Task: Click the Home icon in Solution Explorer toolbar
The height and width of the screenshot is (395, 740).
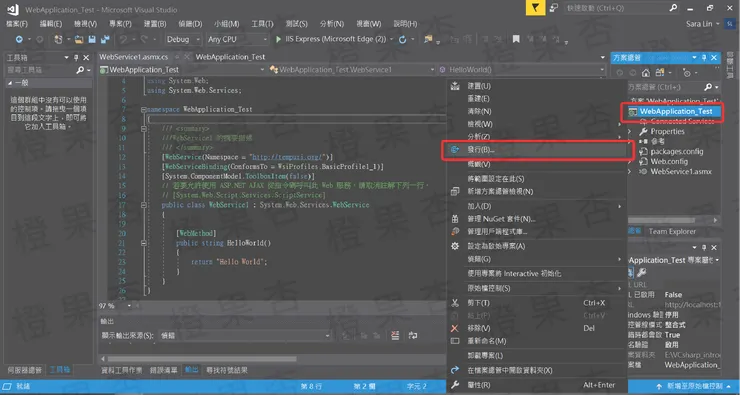Action: (646, 73)
